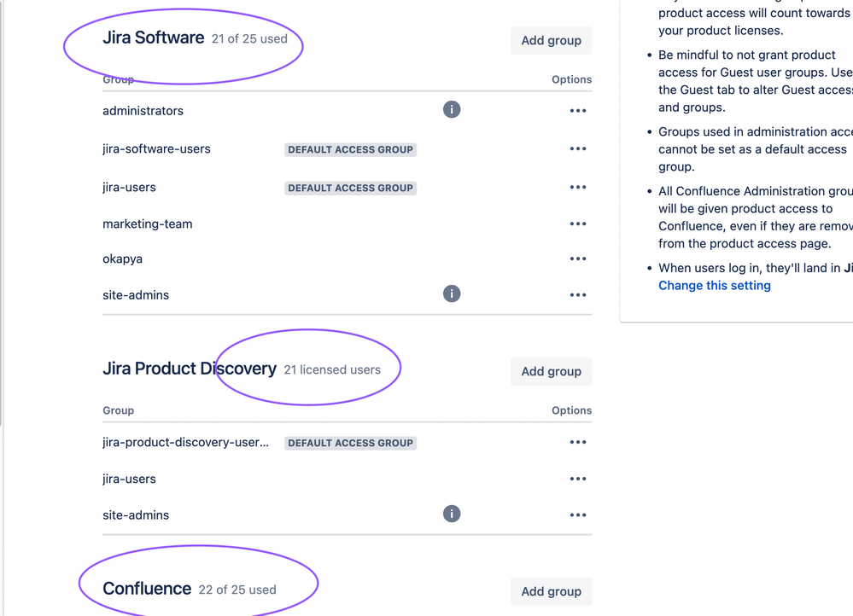Viewport: 853px width, 616px height.
Task: Click info icon in Jira Software administrators row
Action: (452, 109)
